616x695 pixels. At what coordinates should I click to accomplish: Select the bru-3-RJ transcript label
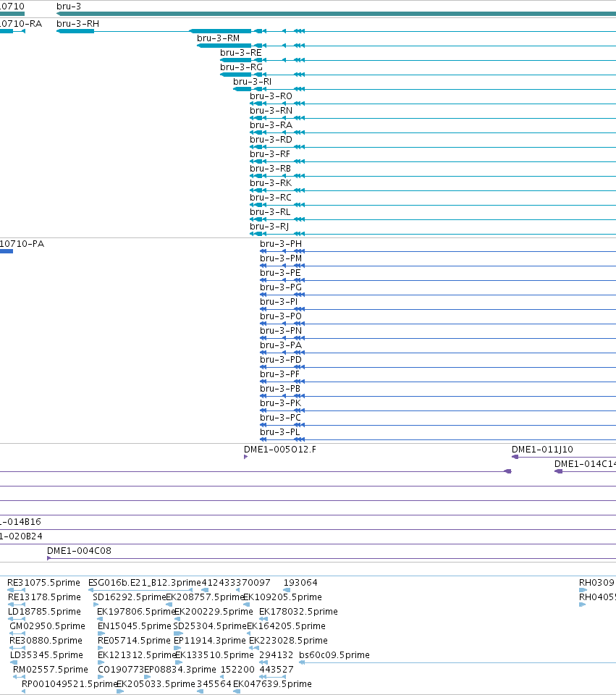point(269,227)
